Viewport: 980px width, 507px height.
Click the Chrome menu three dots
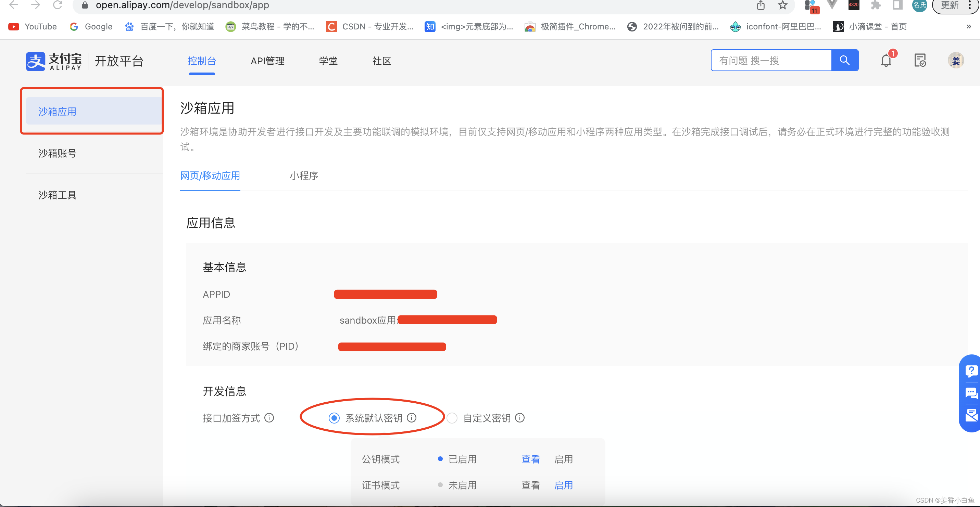click(x=969, y=5)
